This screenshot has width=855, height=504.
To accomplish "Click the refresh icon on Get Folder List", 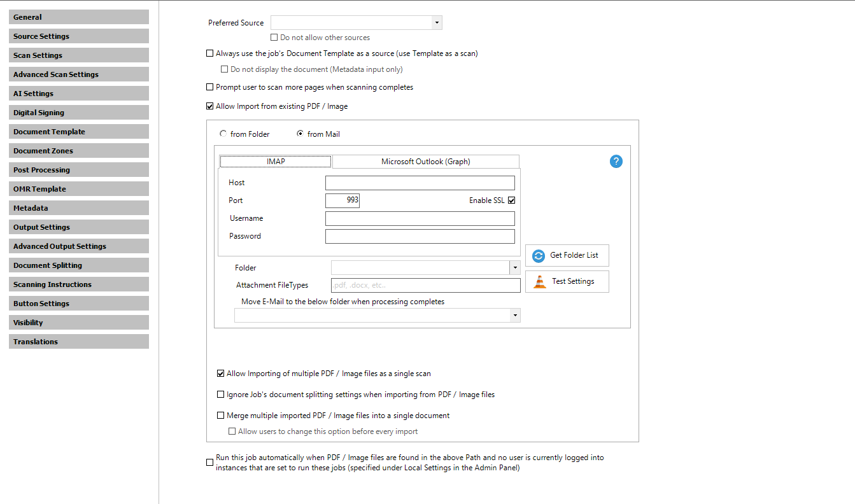I will pos(539,255).
